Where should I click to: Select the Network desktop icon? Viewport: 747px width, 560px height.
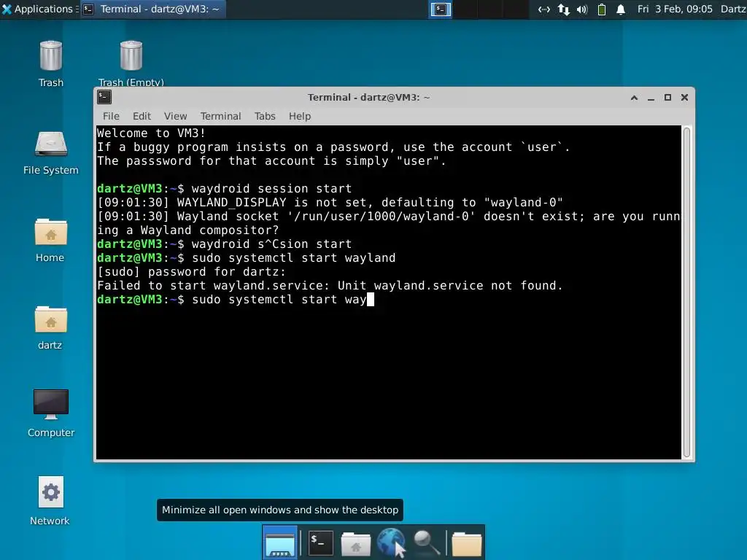coord(50,501)
